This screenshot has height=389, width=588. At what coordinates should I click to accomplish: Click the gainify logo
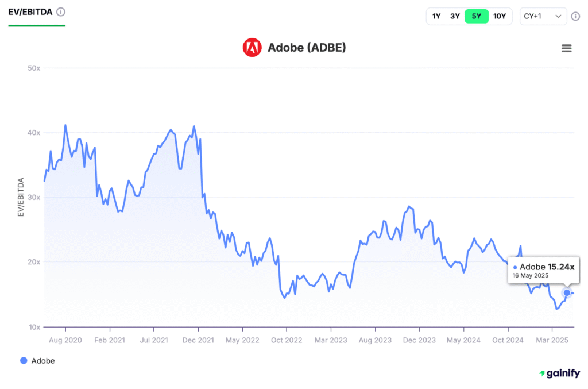point(559,373)
